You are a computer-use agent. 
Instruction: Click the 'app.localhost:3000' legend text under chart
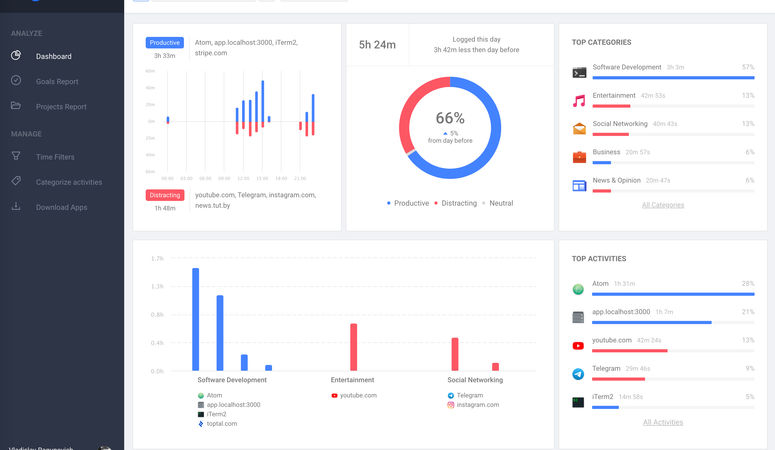[233, 405]
